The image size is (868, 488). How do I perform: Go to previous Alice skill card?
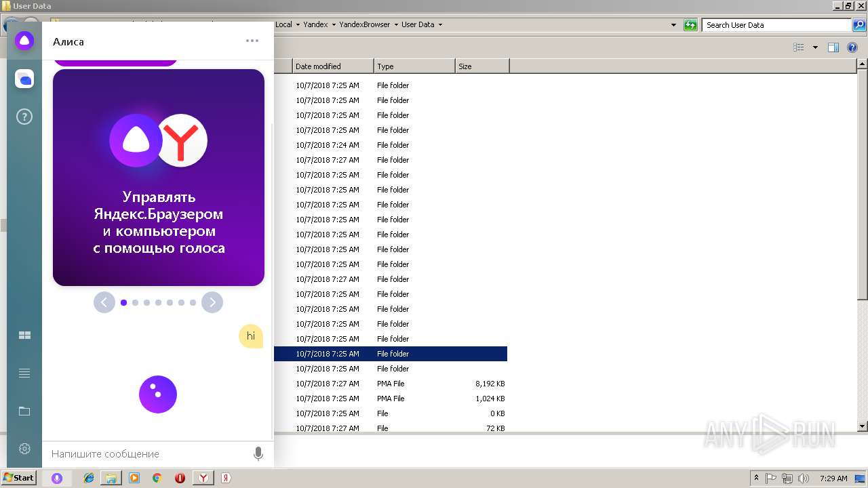click(104, 302)
